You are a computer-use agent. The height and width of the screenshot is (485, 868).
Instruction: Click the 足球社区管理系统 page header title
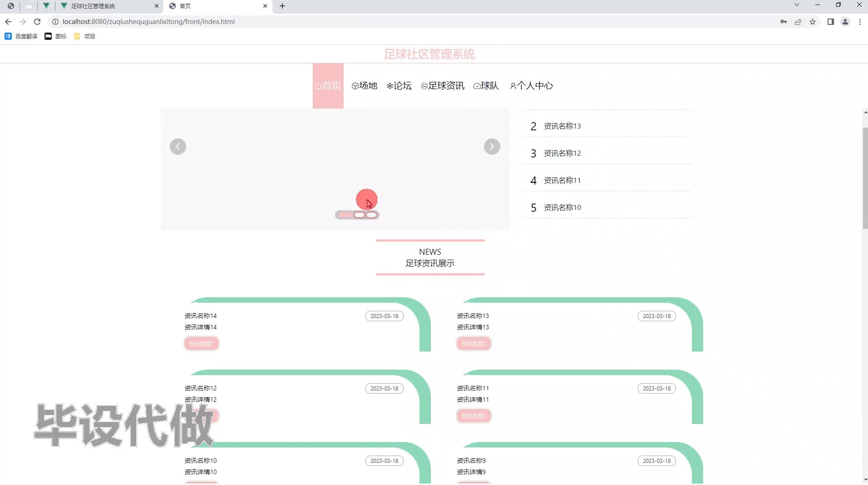429,54
